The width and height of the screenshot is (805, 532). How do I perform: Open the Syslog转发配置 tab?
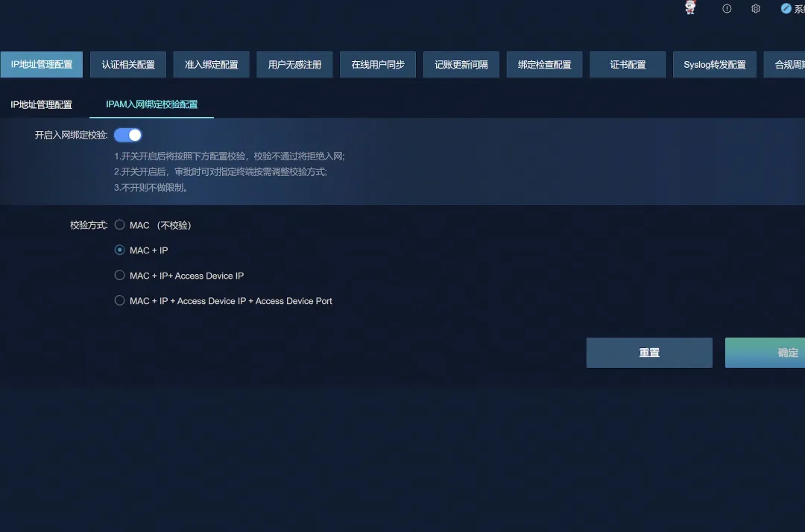pos(714,65)
